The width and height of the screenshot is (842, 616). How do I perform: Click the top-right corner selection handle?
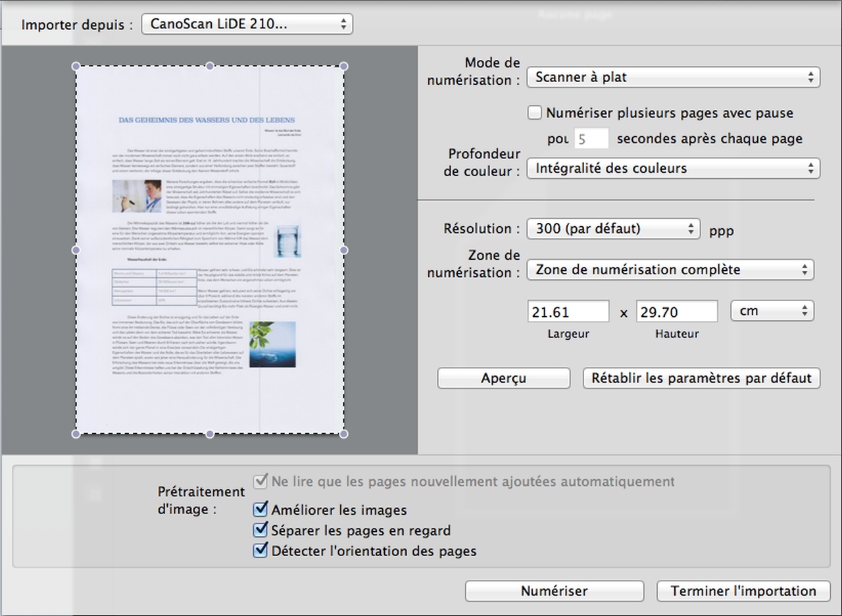343,66
